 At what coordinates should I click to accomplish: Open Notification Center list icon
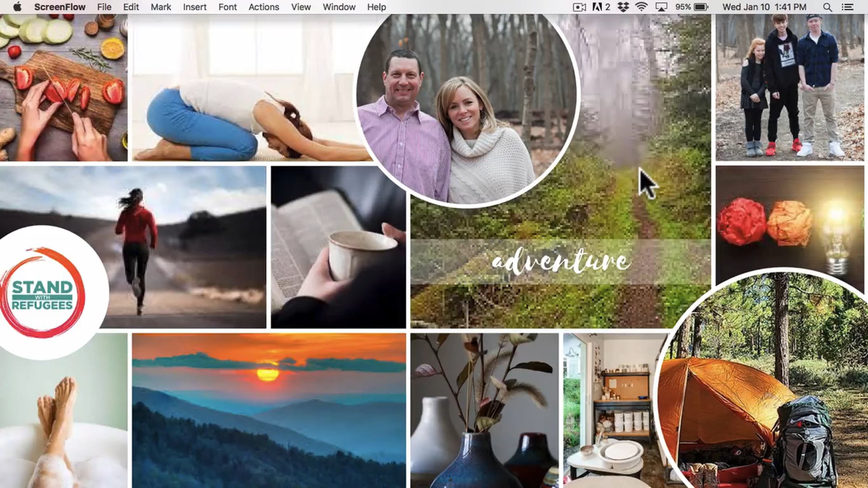(x=847, y=7)
